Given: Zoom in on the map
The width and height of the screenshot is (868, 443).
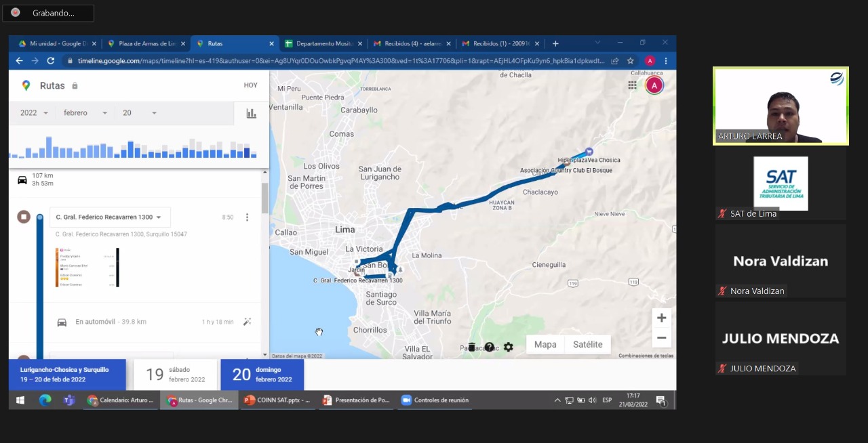Looking at the screenshot, I should pyautogui.click(x=661, y=318).
